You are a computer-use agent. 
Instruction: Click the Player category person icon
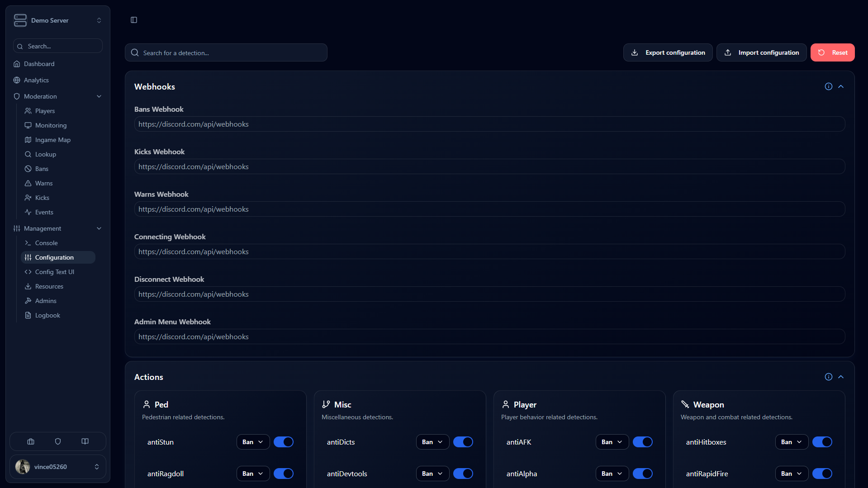click(506, 404)
